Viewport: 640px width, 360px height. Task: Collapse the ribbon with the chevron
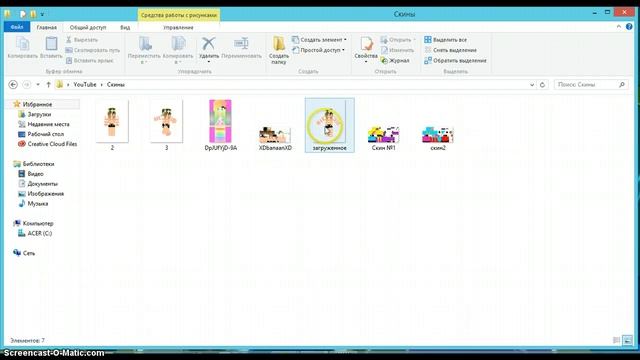click(x=619, y=27)
